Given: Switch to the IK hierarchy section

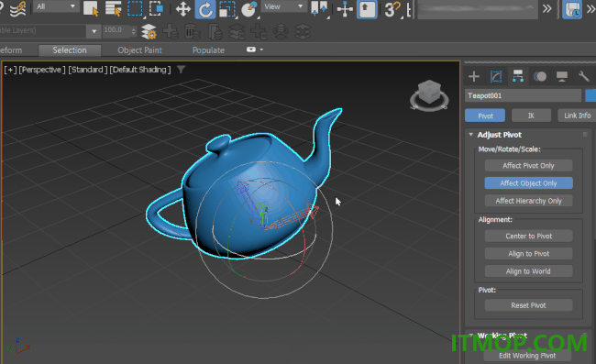Looking at the screenshot, I should click(531, 116).
